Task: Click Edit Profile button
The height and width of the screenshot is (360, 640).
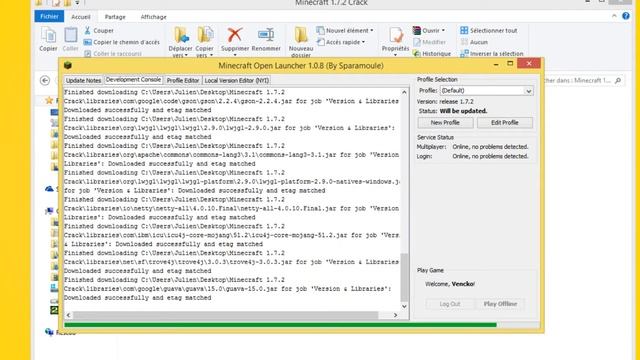Action: 505,122
